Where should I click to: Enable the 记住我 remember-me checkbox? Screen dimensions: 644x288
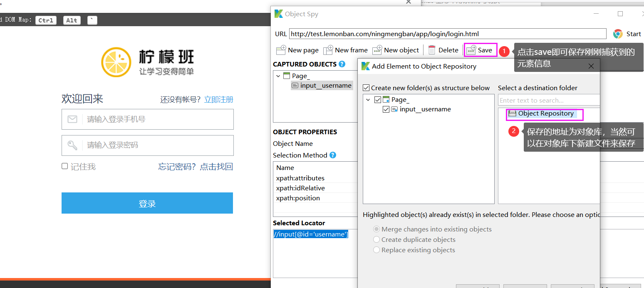[x=65, y=166]
